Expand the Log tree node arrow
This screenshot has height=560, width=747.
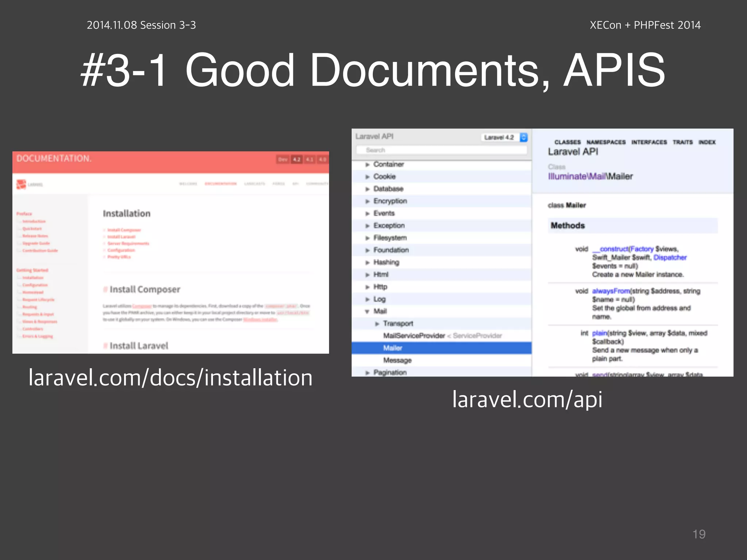367,299
